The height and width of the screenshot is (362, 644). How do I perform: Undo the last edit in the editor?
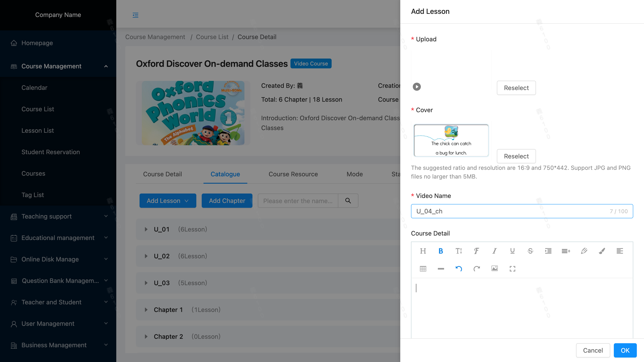tap(458, 269)
